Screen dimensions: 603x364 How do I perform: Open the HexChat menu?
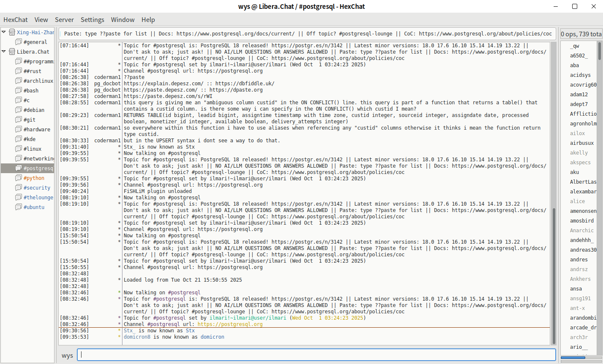[x=16, y=19]
